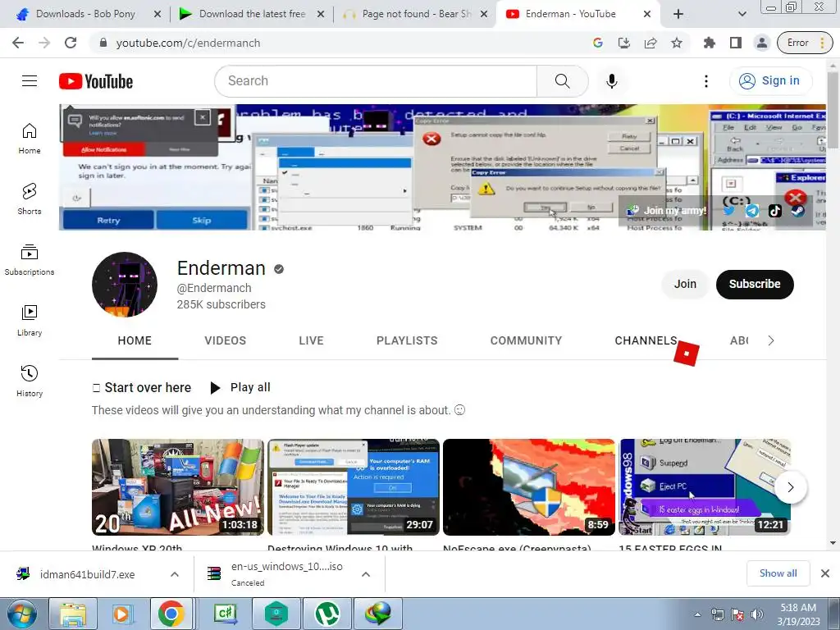
Task: Open Chrome from the taskbar
Action: point(171,614)
